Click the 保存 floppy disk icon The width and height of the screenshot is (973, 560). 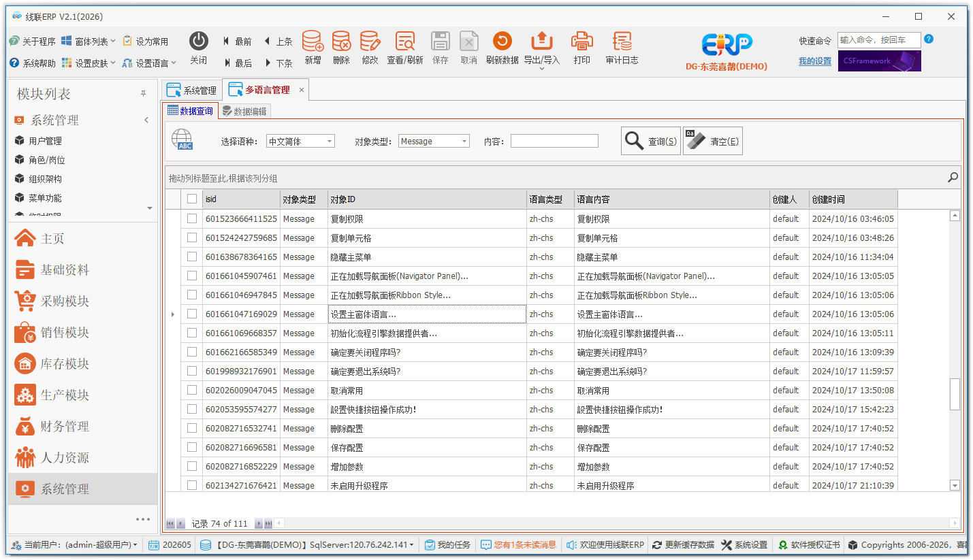pos(441,41)
